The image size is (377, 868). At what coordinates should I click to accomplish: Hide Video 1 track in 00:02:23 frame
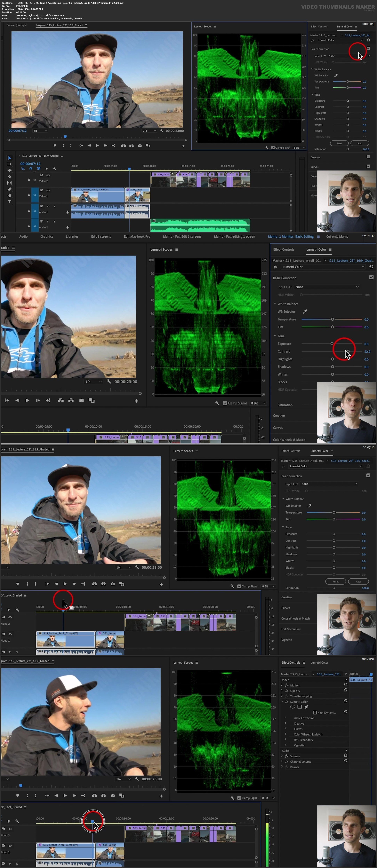(48, 190)
